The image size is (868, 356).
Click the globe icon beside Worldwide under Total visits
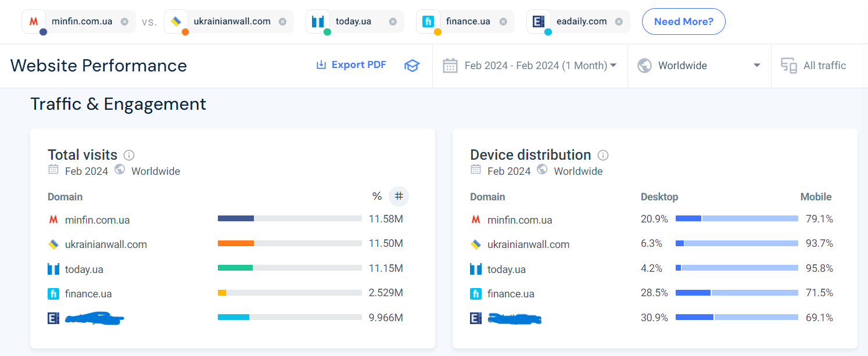coord(120,170)
